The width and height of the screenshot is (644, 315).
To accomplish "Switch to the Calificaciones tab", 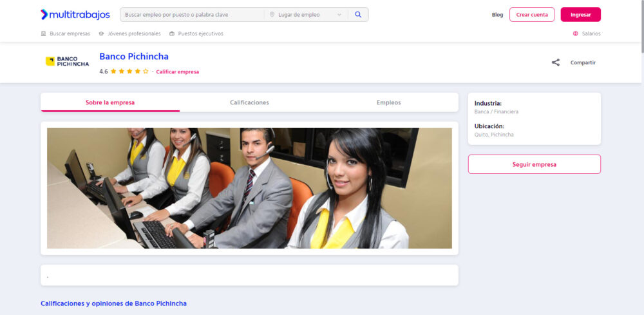I will pyautogui.click(x=249, y=102).
